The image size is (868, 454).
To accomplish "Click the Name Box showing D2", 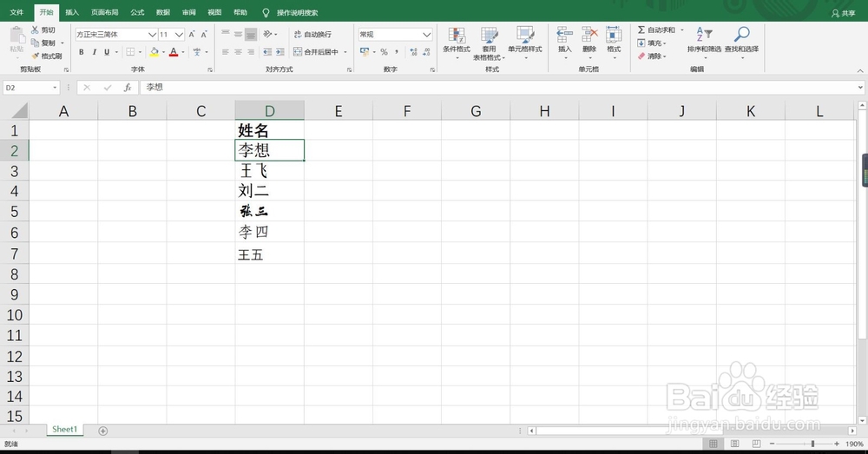I will click(x=31, y=88).
